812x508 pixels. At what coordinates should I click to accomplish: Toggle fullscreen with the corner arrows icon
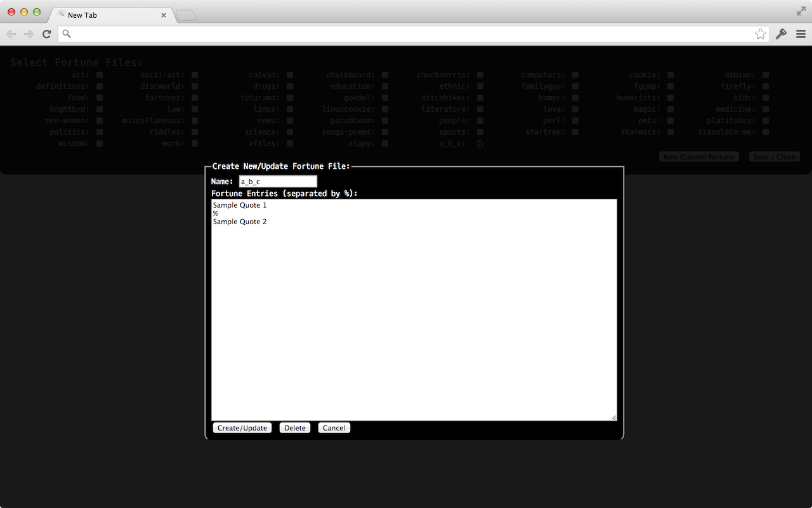click(801, 11)
